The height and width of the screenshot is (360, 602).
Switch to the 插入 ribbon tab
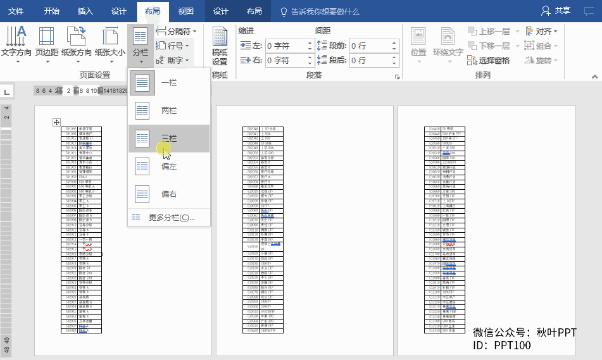pos(85,11)
